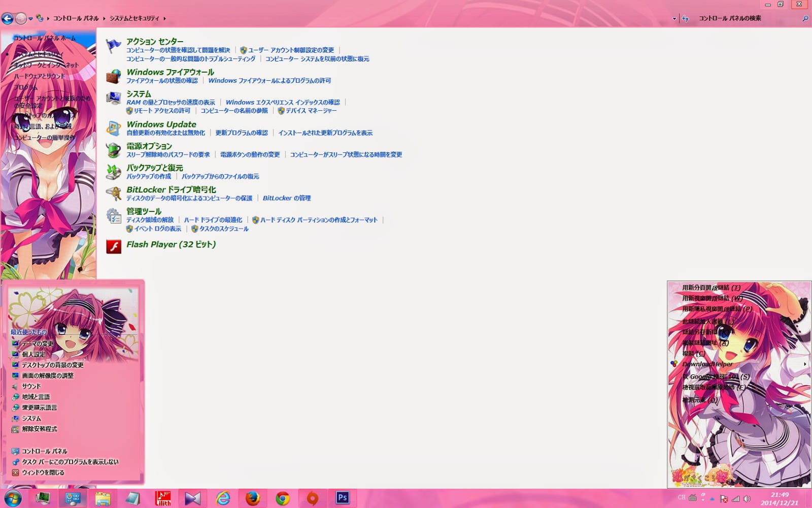Click the back navigation arrow
This screenshot has height=508, width=812.
(x=7, y=18)
